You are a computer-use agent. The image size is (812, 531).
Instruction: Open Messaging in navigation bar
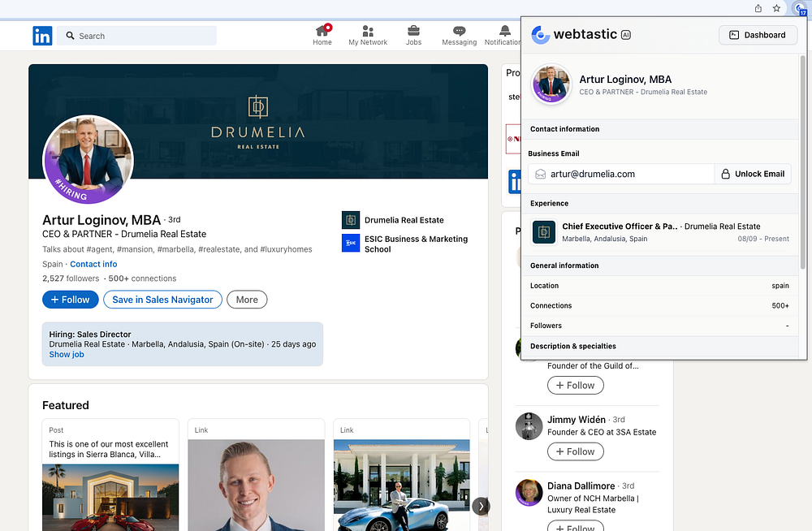(459, 35)
